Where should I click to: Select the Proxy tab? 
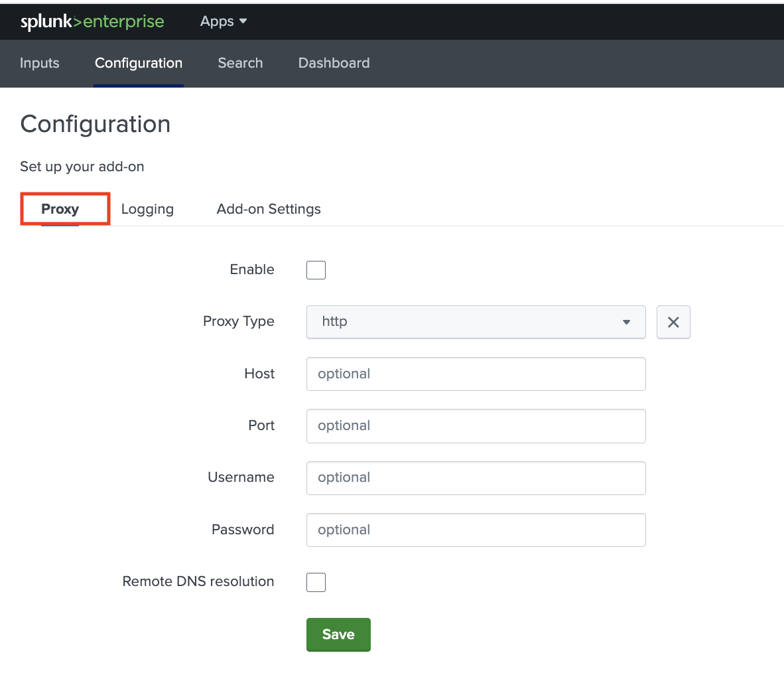[60, 208]
